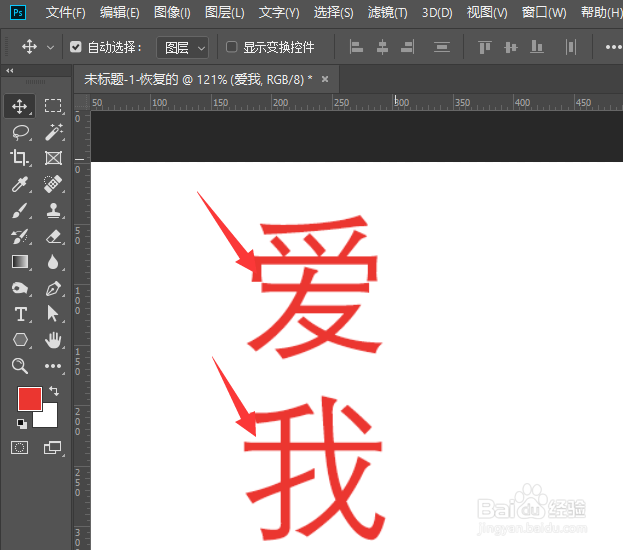The width and height of the screenshot is (623, 550).
Task: Align horizontal centers
Action: (x=382, y=47)
